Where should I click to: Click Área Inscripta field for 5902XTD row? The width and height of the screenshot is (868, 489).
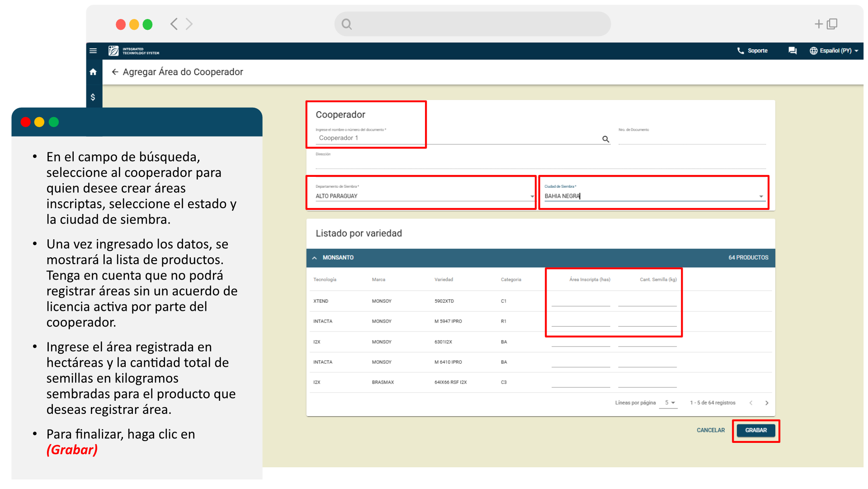click(581, 301)
